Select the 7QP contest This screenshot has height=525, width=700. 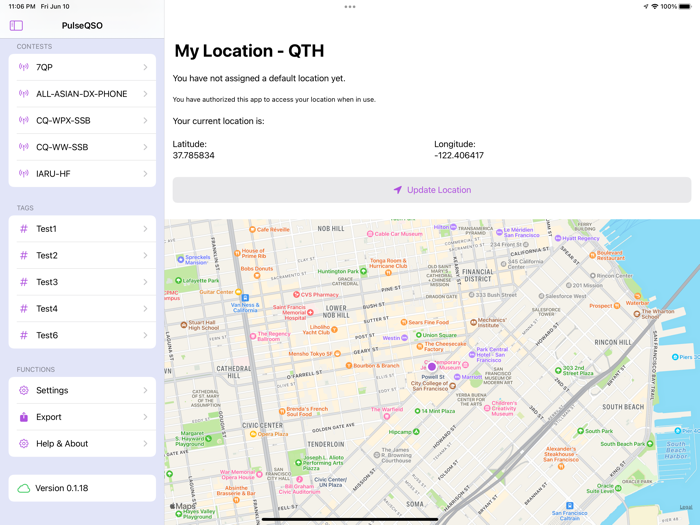(82, 67)
